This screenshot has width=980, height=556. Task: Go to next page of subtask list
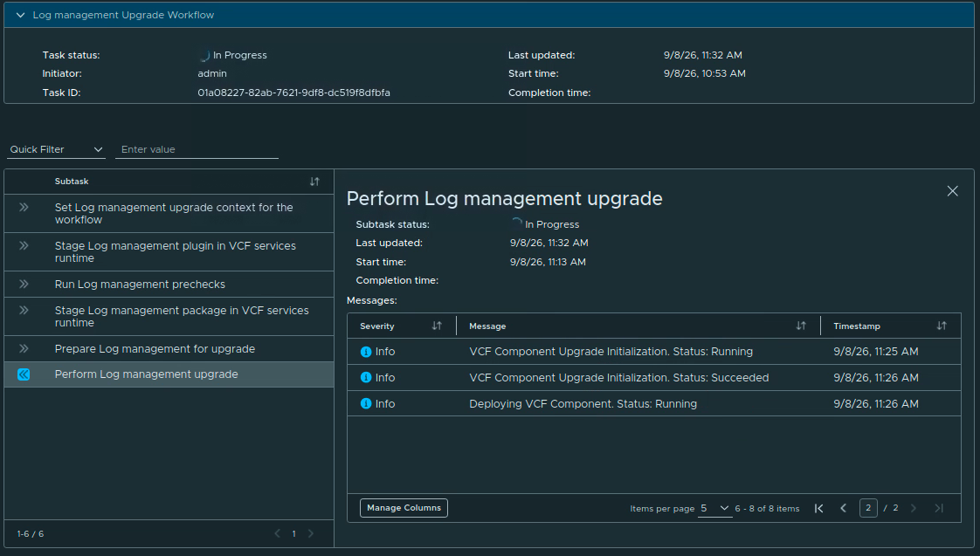tap(311, 533)
